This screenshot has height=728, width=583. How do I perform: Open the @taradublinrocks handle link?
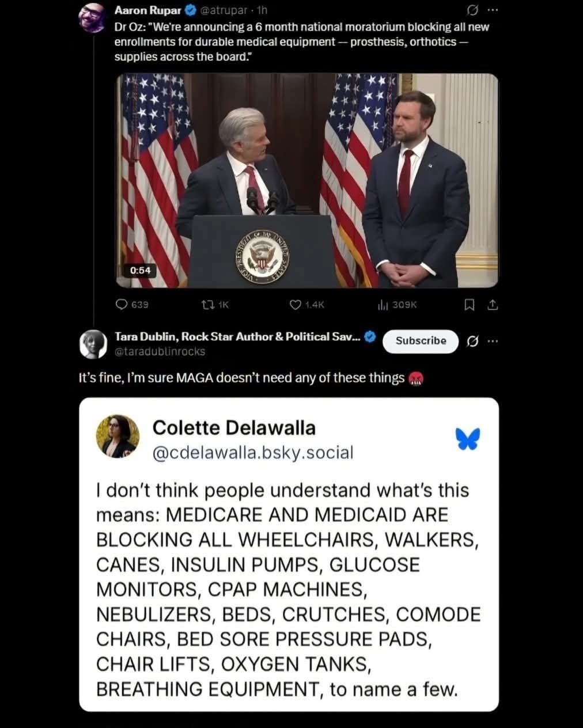[160, 351]
